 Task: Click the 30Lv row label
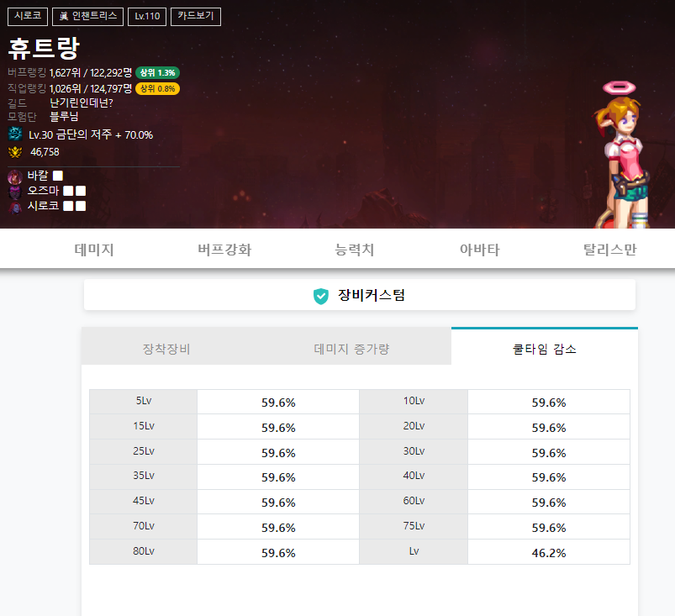click(414, 450)
